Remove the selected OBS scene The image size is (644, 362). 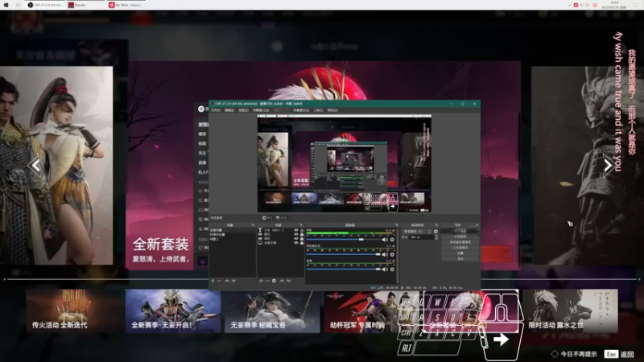(x=219, y=281)
